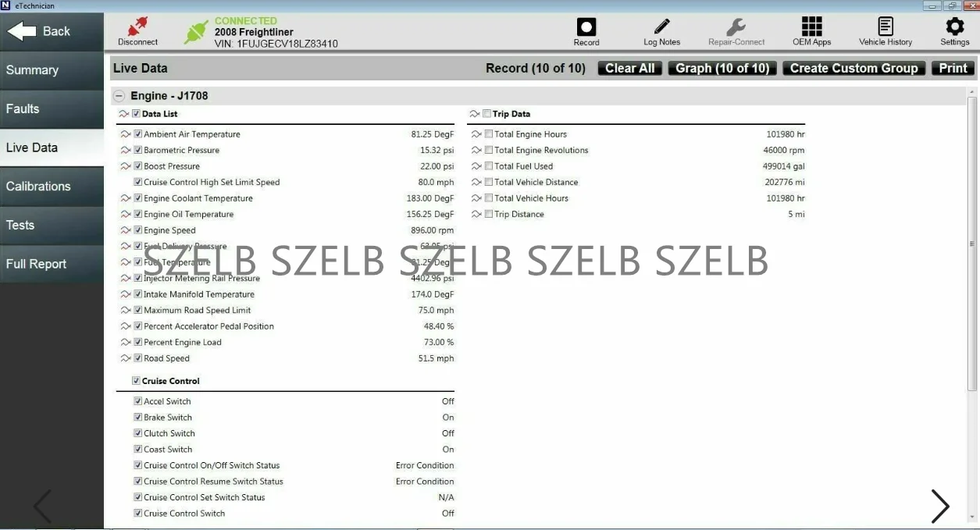980x530 pixels.
Task: Open Vehicle History icon
Action: 885,27
